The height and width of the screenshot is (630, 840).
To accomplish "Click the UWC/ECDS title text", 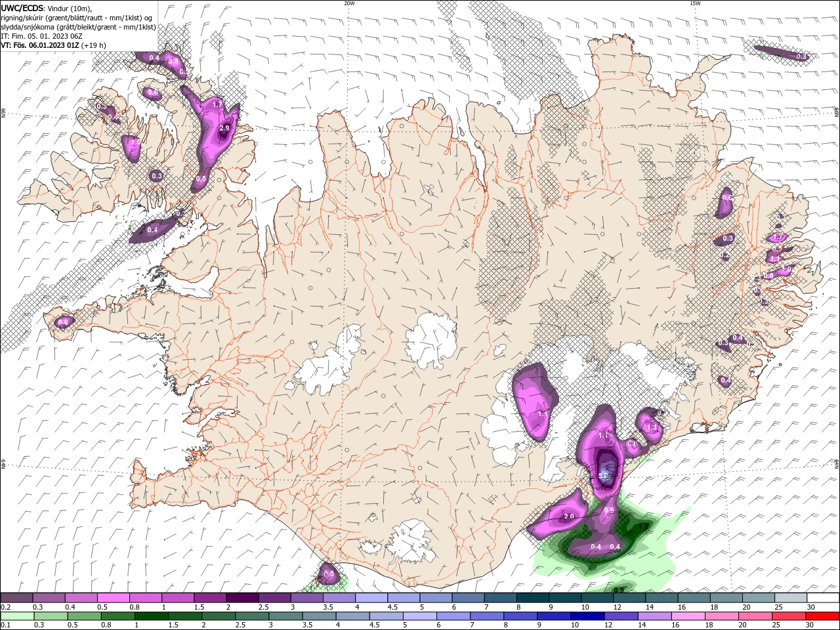I will pos(22,8).
